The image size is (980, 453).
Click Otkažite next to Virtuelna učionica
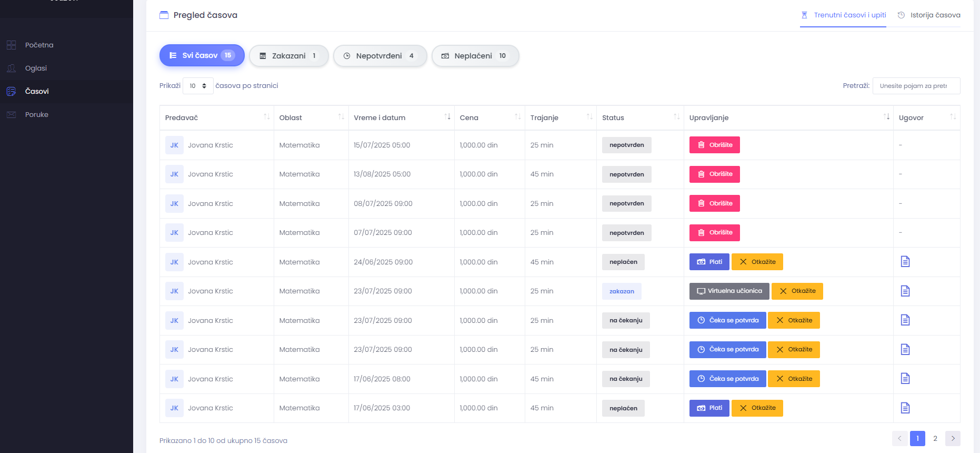point(797,291)
